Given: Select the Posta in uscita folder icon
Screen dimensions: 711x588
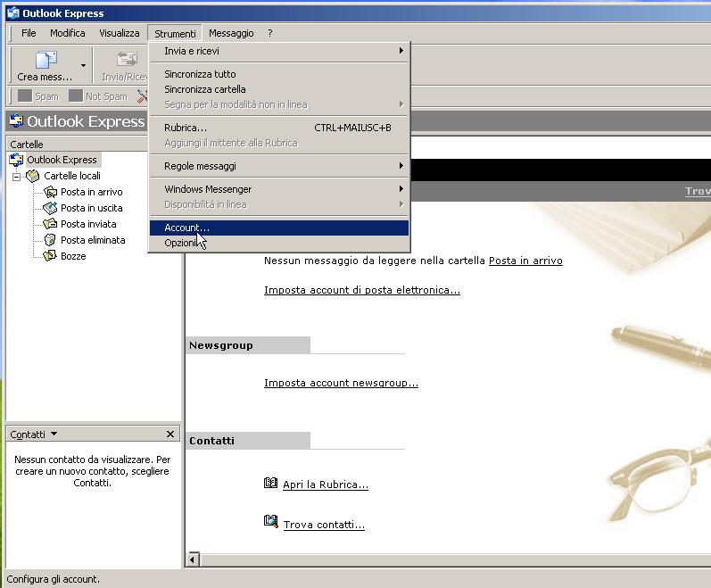Looking at the screenshot, I should [51, 208].
